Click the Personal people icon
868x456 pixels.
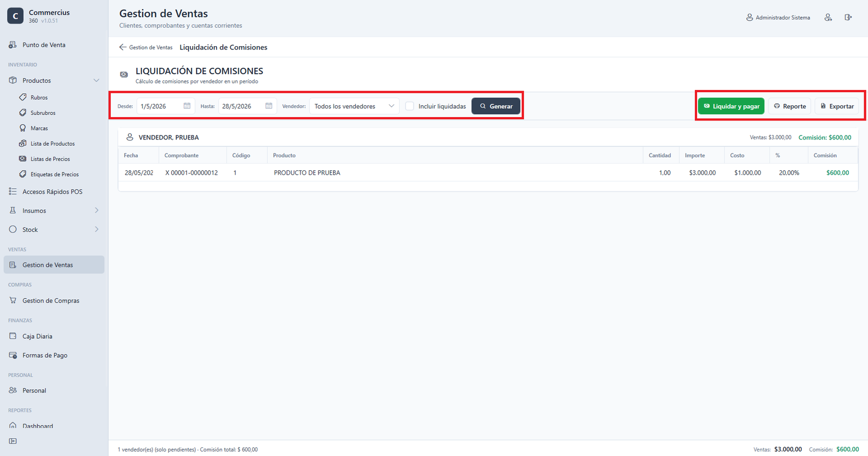pyautogui.click(x=13, y=390)
